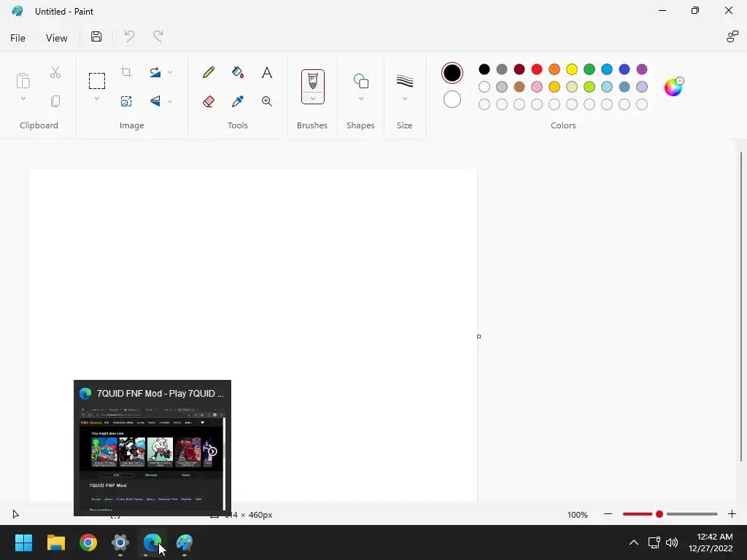This screenshot has width=747, height=560.
Task: Expand the Flip dropdown arrow
Action: pos(169,101)
